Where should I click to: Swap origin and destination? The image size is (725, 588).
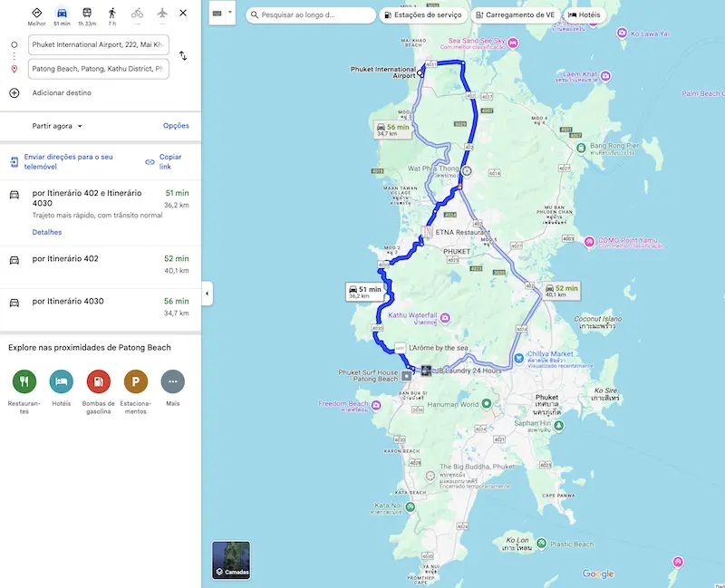[x=183, y=56]
